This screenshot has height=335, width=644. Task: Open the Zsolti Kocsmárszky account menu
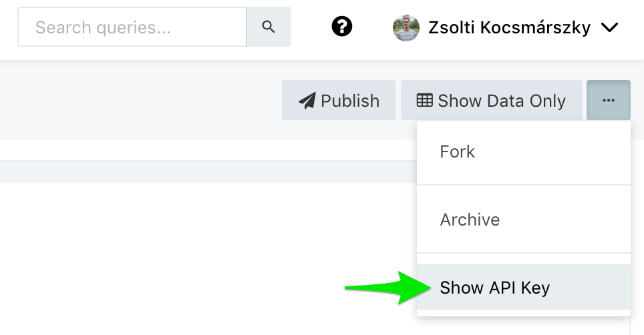coord(509,27)
